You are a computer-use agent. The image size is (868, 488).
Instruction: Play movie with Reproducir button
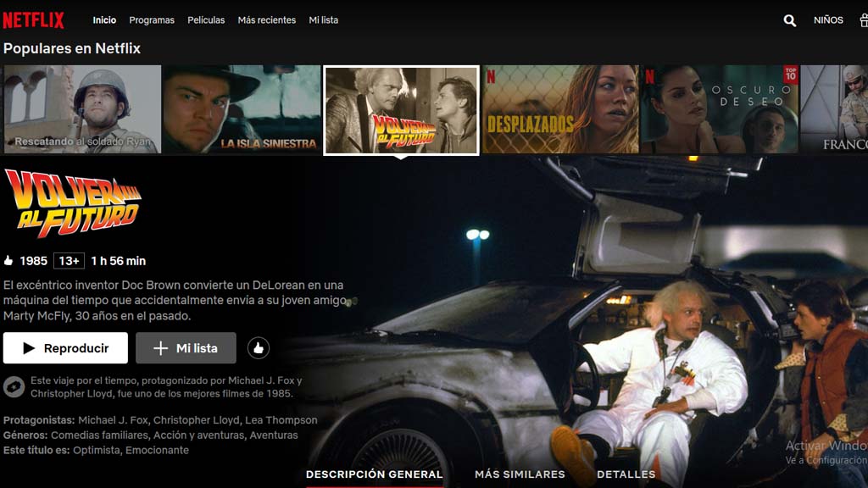tap(65, 348)
